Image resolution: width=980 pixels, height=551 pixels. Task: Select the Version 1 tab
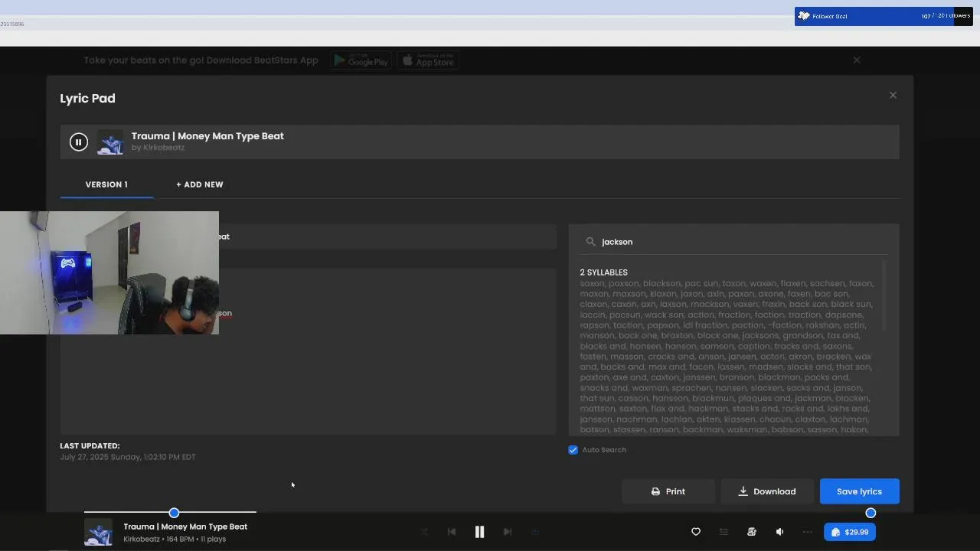coord(106,184)
